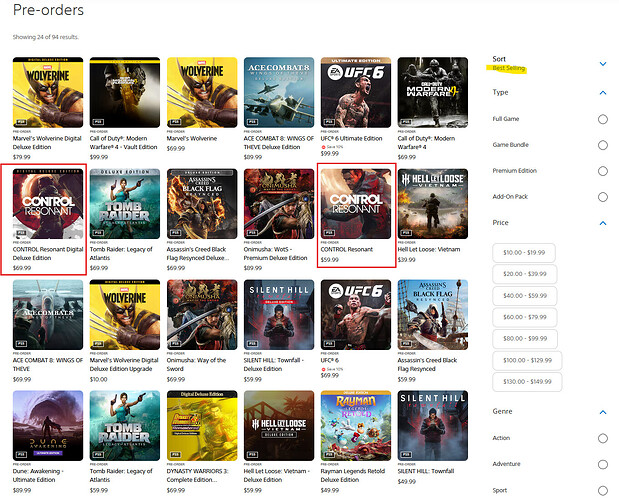Viewport: 619px width, 500px height.
Task: Click the Hell Let Loose: Vietnam $39.99 title
Action: click(x=429, y=249)
